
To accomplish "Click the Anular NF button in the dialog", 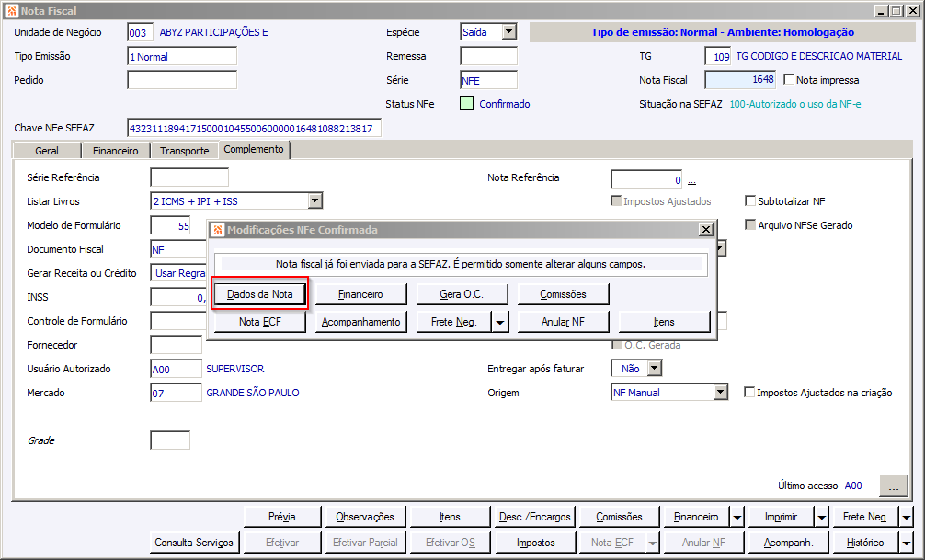I will (563, 322).
